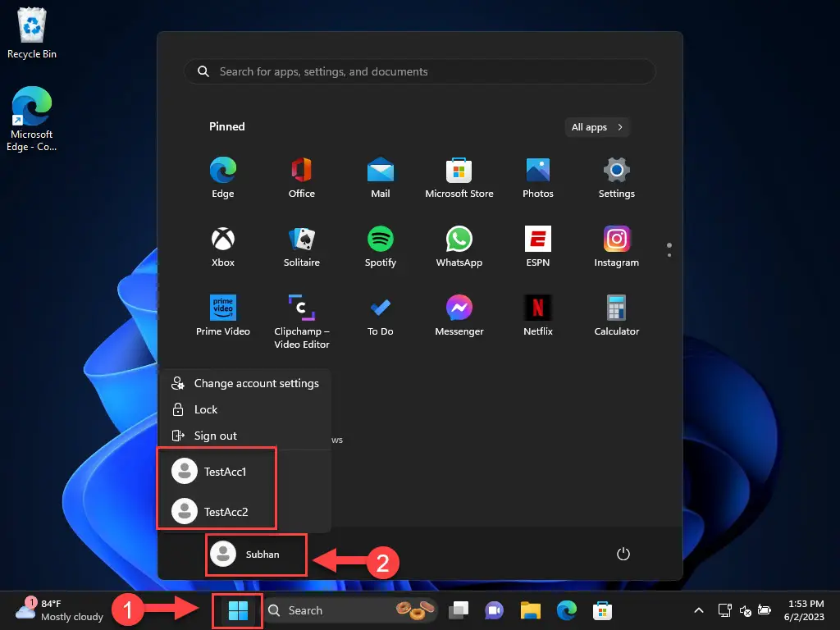Select Microsoft Edge desktop shortcut
The height and width of the screenshot is (630, 840).
click(x=32, y=118)
